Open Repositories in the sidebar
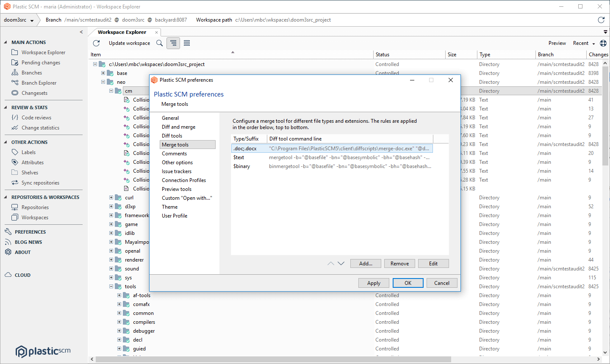Image resolution: width=610 pixels, height=364 pixels. pos(35,207)
